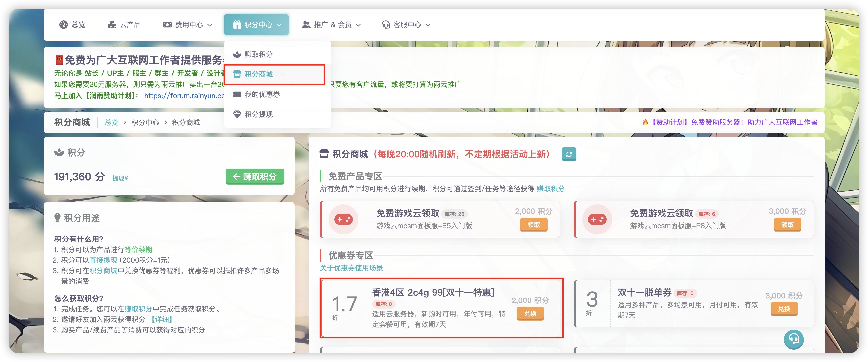
Task: Click the game controller icon for P8入门版
Action: [x=597, y=219]
